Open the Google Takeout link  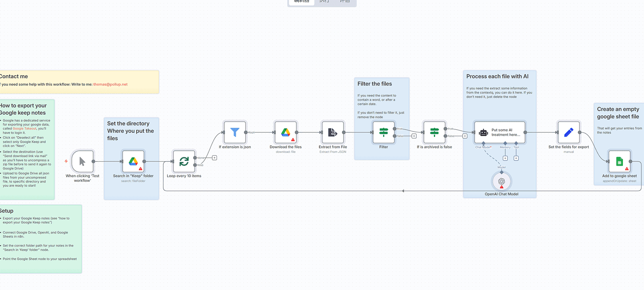pos(25,129)
